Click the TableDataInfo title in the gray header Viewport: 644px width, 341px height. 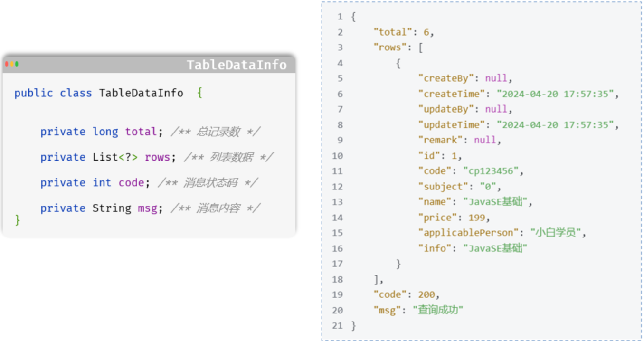(237, 65)
